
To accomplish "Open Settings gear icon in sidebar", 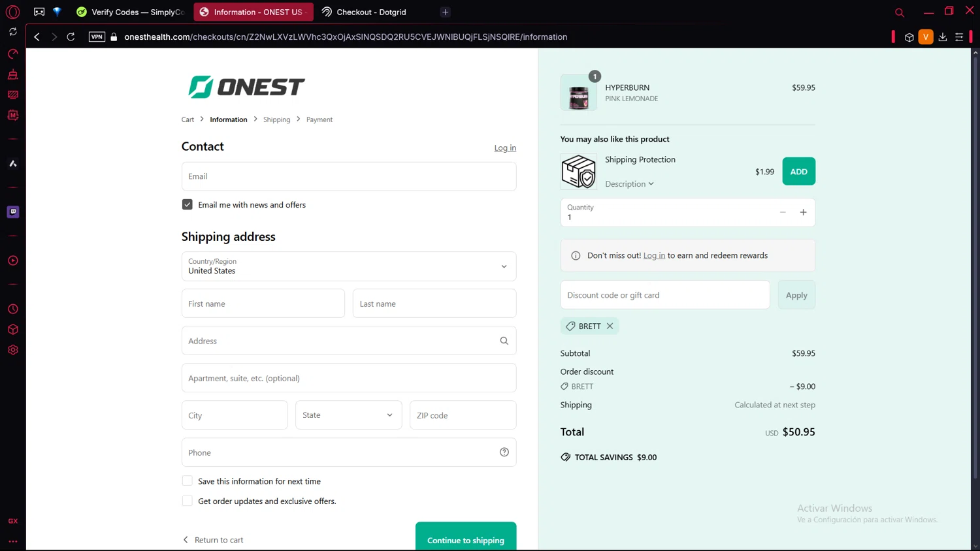I will pos(12,350).
